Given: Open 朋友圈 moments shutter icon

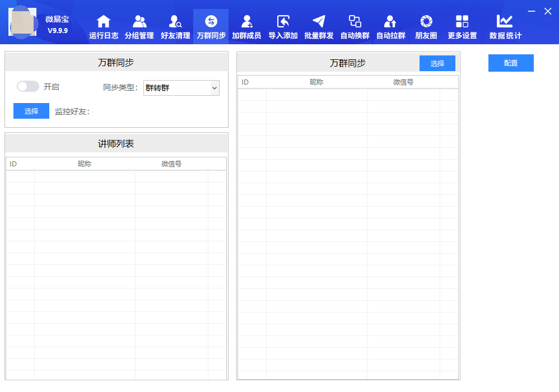Looking at the screenshot, I should click(x=426, y=22).
